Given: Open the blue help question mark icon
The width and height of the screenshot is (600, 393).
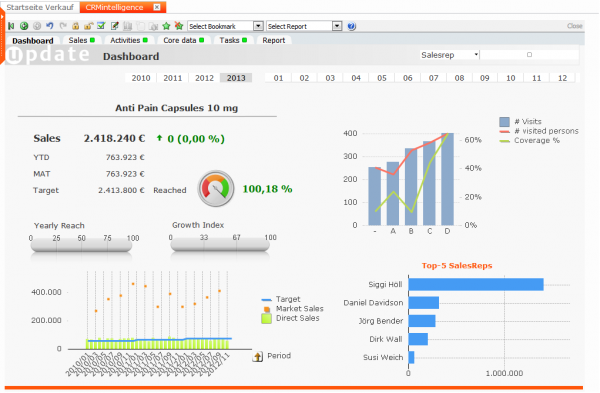Looking at the screenshot, I should click(x=351, y=26).
